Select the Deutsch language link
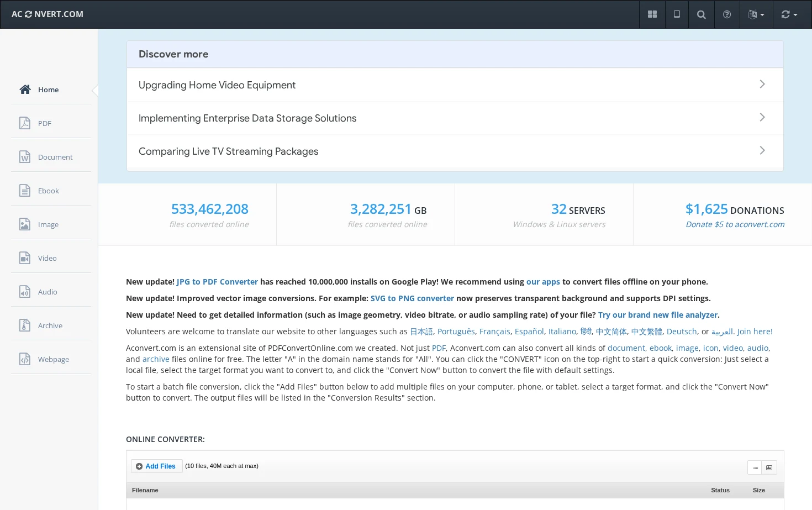Image resolution: width=812 pixels, height=510 pixels. [682, 332]
